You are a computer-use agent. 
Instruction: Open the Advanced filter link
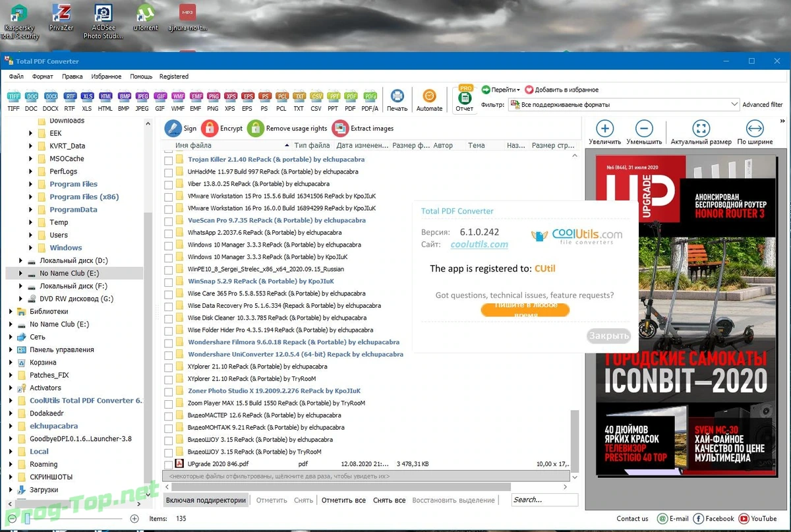click(x=763, y=104)
